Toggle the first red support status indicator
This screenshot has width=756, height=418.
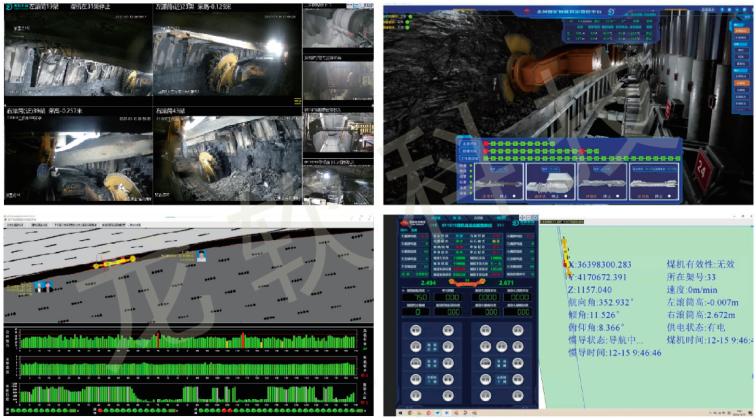(x=488, y=144)
